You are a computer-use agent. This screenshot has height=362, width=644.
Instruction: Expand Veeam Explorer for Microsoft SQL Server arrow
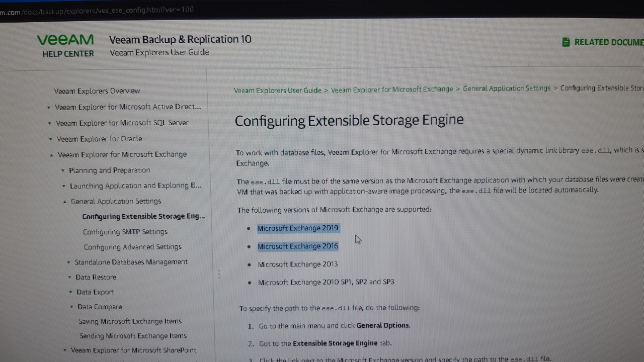(x=49, y=124)
